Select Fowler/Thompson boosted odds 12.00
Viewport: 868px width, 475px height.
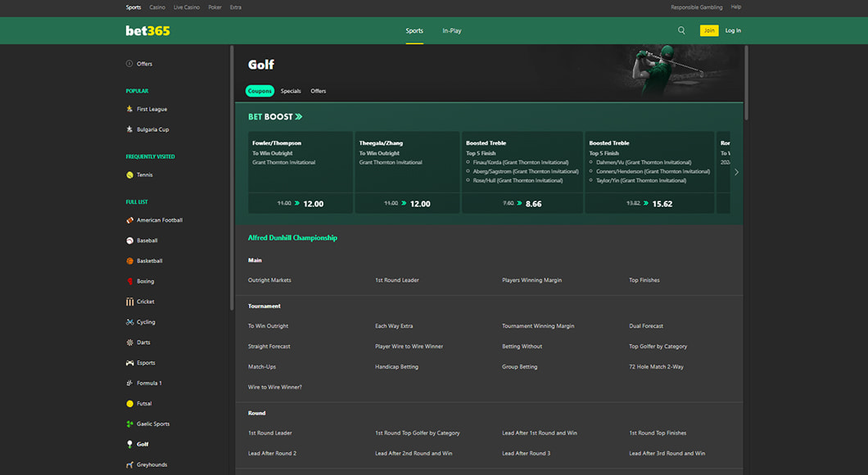[x=301, y=204]
